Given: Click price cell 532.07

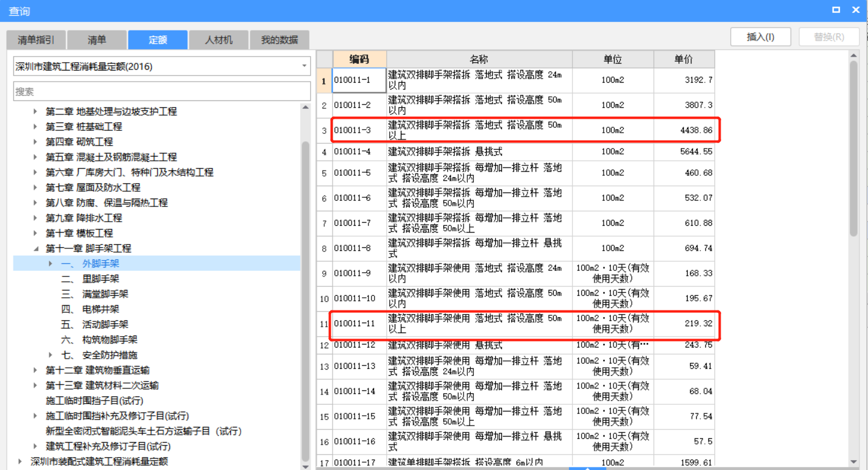Looking at the screenshot, I should point(684,198).
